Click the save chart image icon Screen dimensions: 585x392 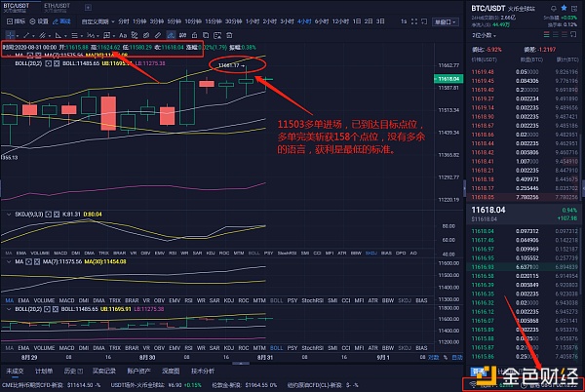pos(217,35)
